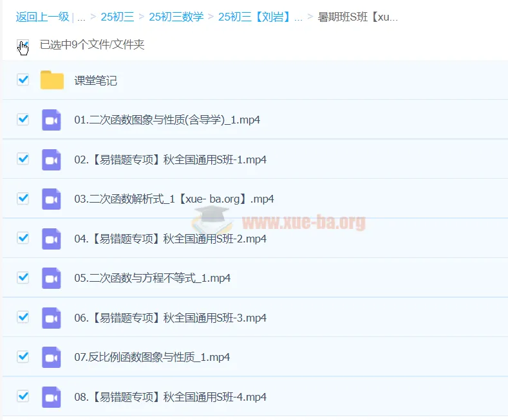The width and height of the screenshot is (508, 420).
Task: Click video icon for 08.【易错题专项】S班-4
Action: pos(51,397)
